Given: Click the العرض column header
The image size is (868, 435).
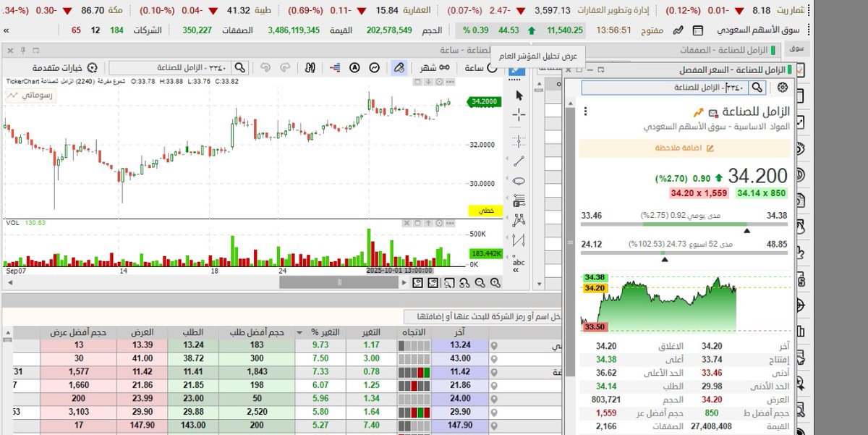Looking at the screenshot, I should coord(142,332).
